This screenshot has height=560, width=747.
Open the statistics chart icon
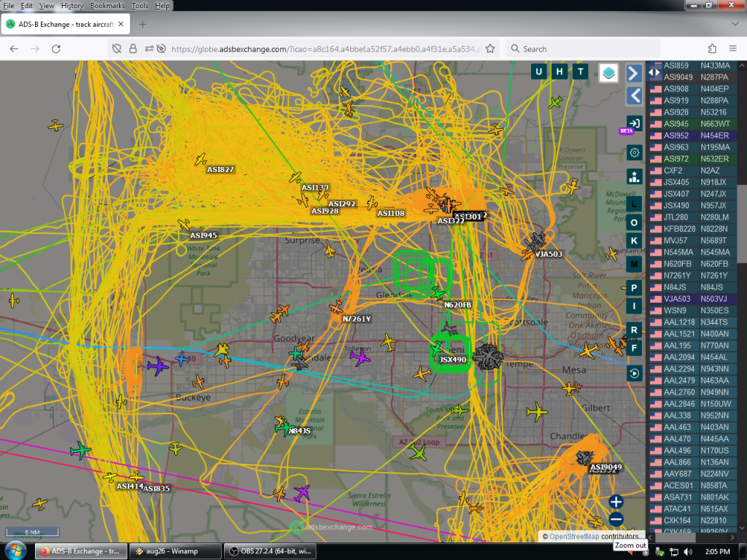tap(634, 176)
